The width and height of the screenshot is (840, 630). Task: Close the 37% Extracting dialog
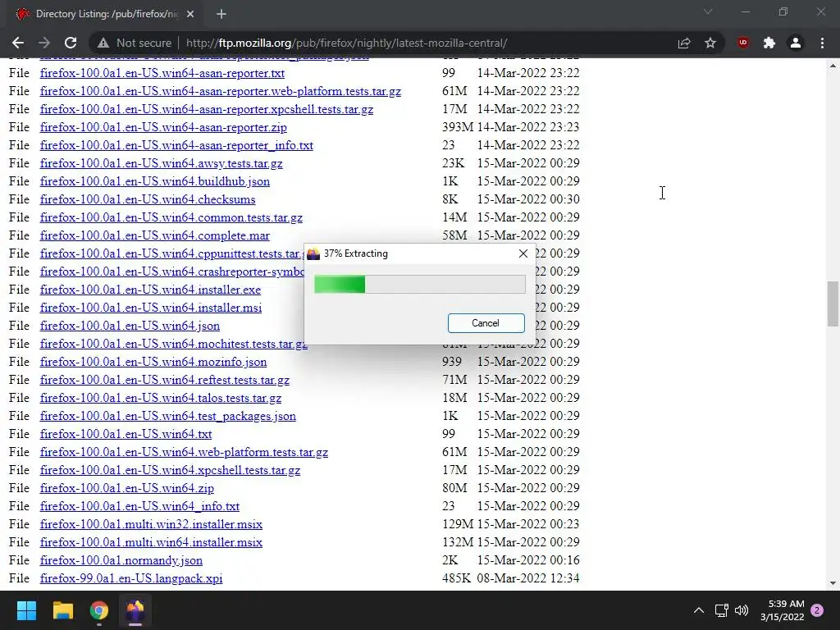[523, 253]
